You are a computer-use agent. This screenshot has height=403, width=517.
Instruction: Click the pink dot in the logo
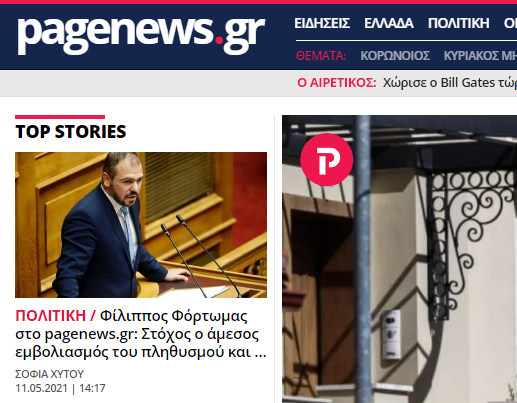(219, 40)
